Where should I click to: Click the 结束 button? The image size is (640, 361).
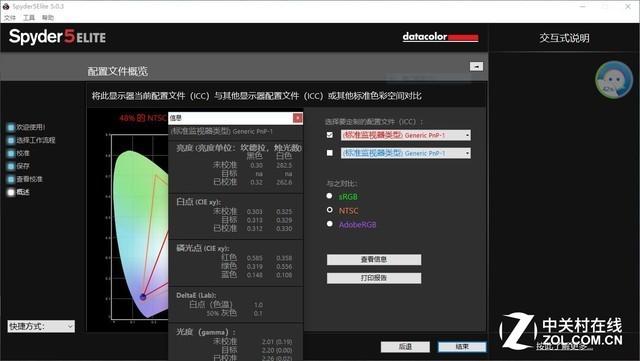click(x=462, y=347)
